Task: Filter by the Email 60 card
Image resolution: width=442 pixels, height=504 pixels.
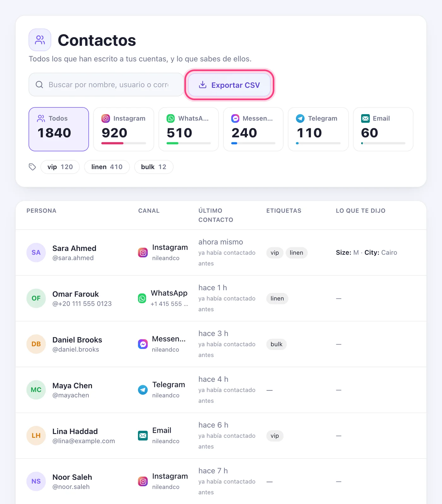Action: [383, 129]
